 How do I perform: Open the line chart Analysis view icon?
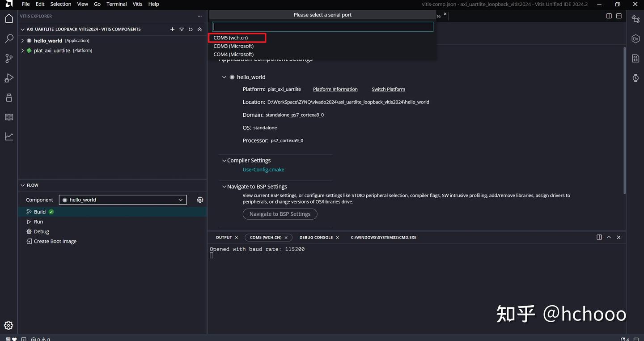(x=9, y=136)
